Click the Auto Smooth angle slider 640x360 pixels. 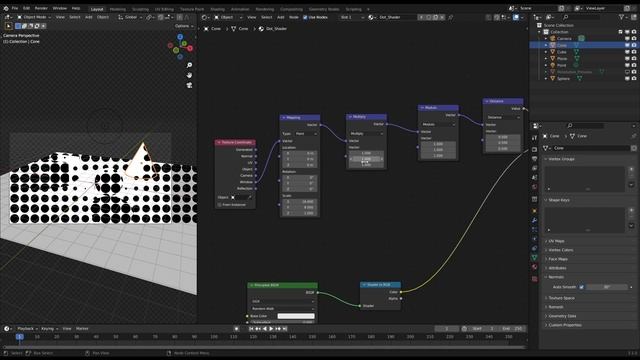click(x=607, y=287)
